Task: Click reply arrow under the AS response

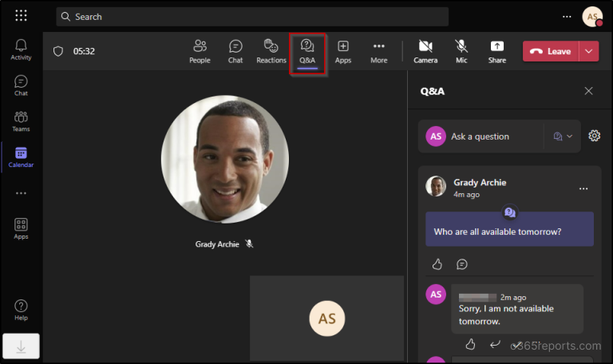Action: click(x=495, y=345)
